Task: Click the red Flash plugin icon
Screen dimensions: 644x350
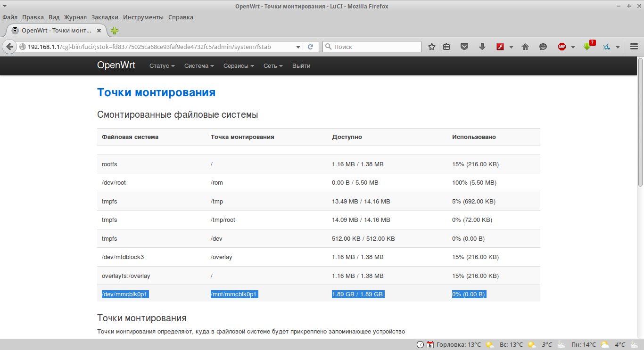Action: tap(500, 47)
